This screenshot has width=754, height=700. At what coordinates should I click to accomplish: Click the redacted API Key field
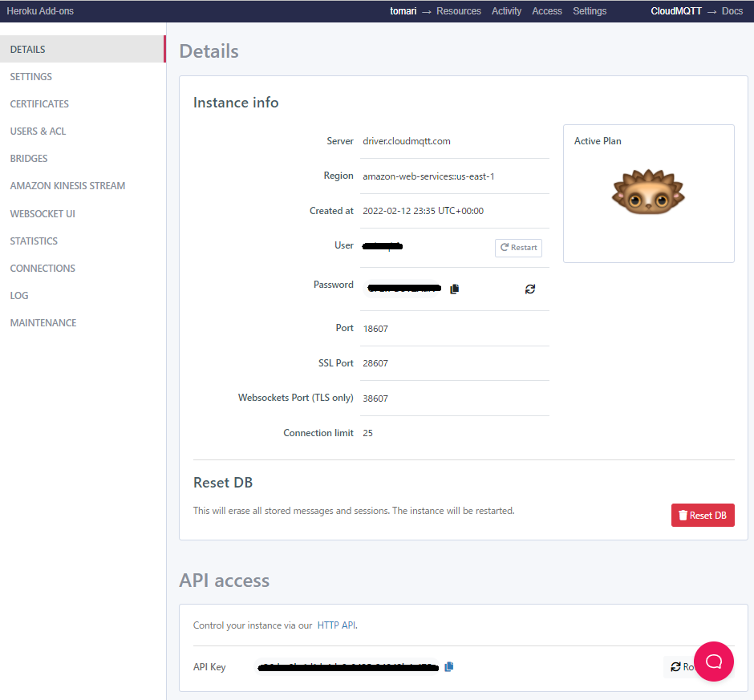pyautogui.click(x=347, y=667)
